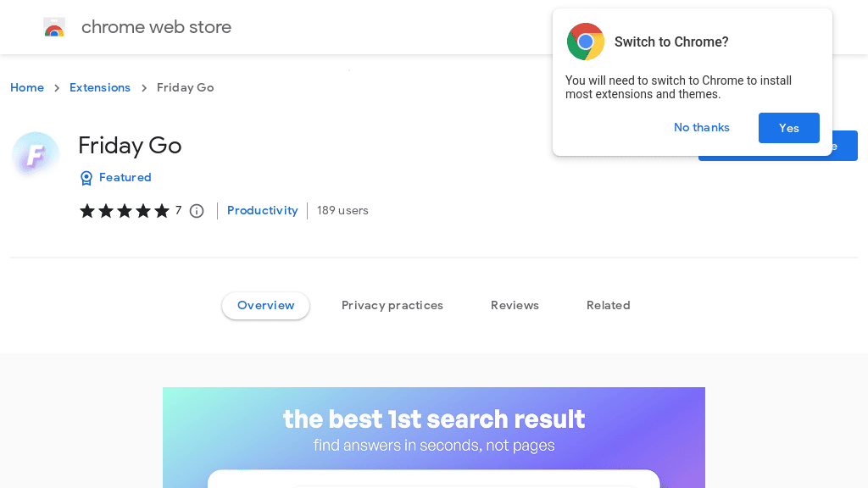Click the chevron between Home and Extensions
Image resolution: width=868 pixels, height=488 pixels.
(56, 87)
